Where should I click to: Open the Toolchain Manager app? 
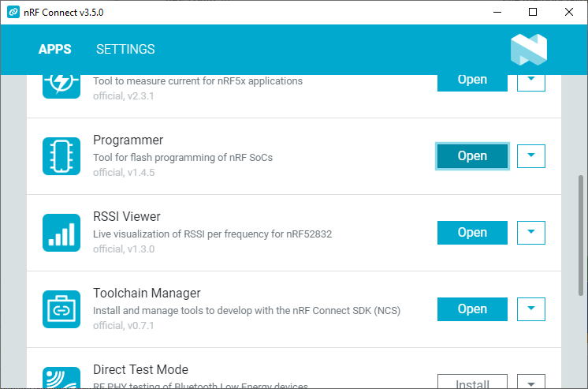(x=472, y=309)
